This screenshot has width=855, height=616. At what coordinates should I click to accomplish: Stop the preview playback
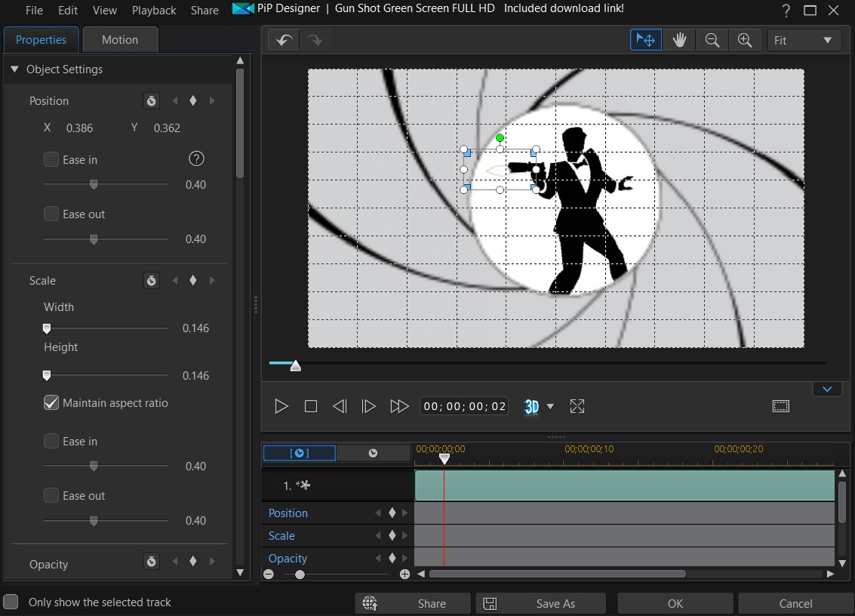311,406
